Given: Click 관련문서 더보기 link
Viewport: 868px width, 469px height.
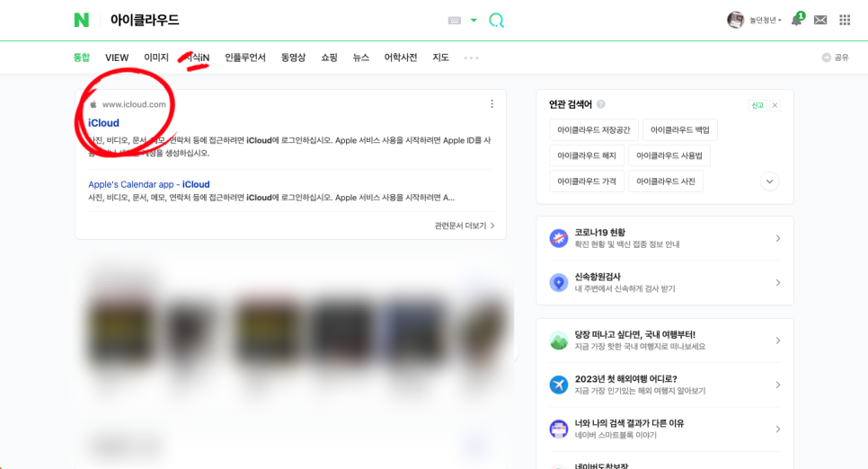Looking at the screenshot, I should click(x=465, y=226).
